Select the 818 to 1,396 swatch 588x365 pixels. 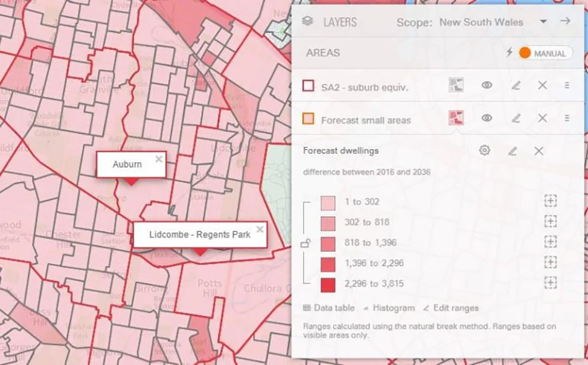click(x=328, y=244)
